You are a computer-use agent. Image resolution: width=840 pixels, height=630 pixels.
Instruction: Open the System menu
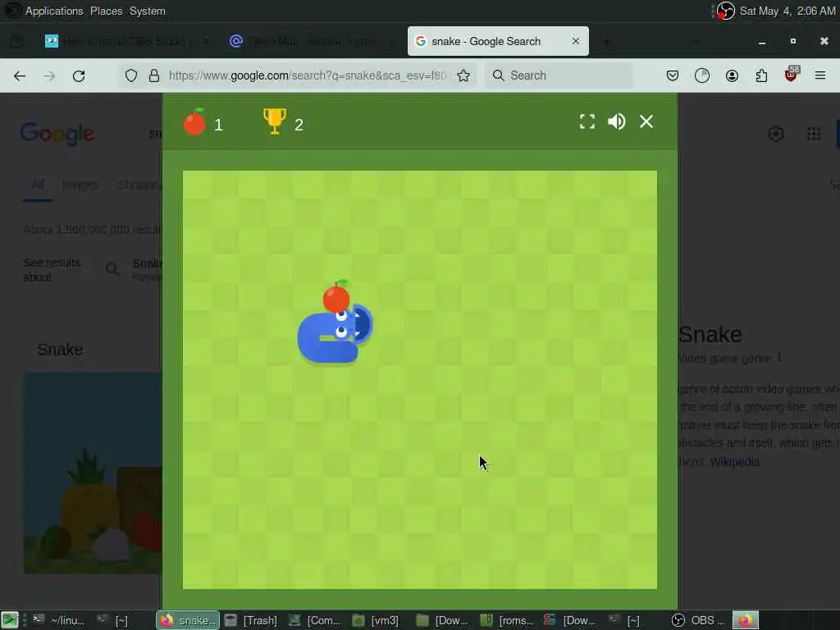coord(148,11)
